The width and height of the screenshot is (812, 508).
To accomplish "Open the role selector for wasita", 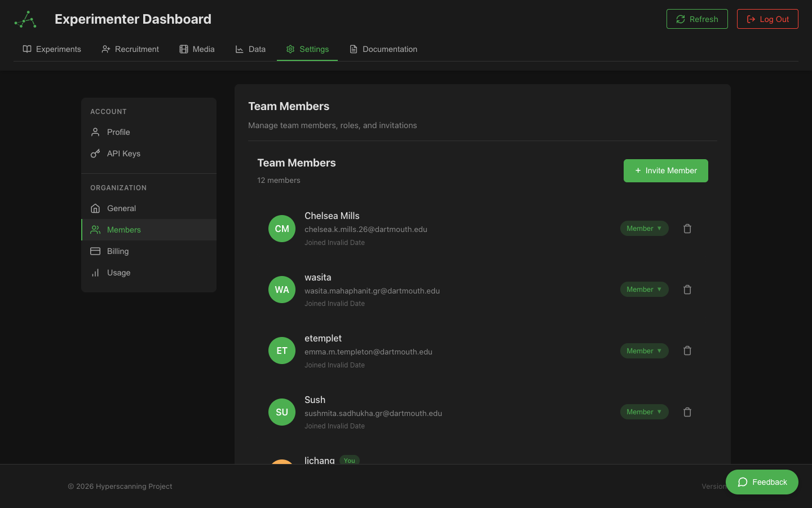I will [644, 289].
